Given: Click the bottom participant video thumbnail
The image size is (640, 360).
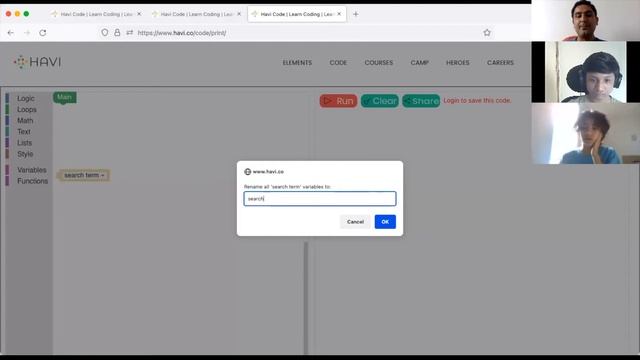Looking at the screenshot, I should point(585,133).
